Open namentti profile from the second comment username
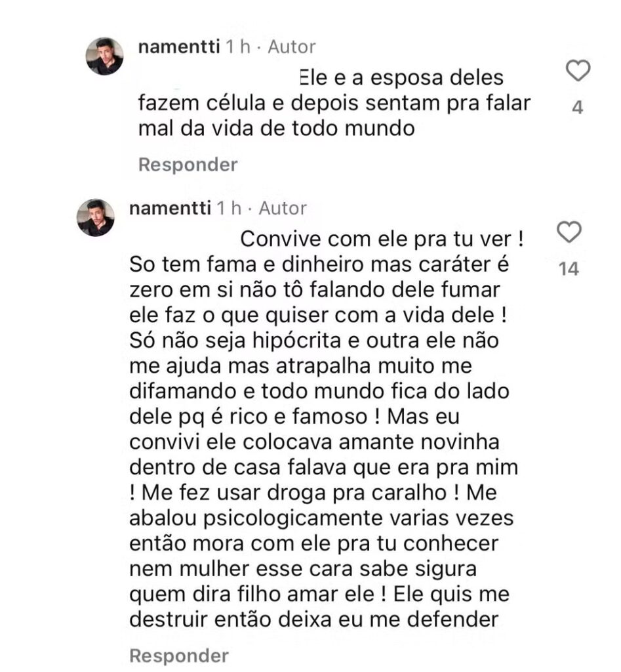The height and width of the screenshot is (672, 621). [x=170, y=209]
